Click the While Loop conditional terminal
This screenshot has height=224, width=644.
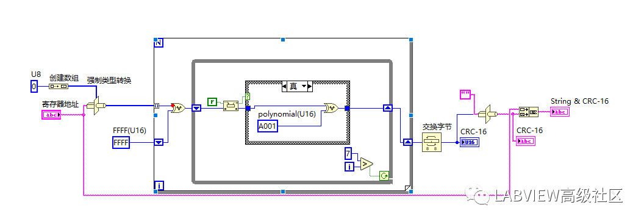click(384, 176)
